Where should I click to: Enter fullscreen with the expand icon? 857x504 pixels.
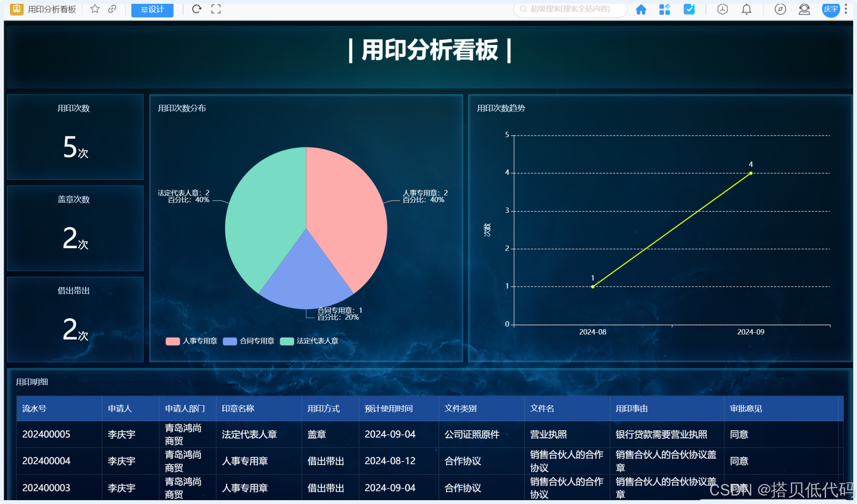point(216,9)
